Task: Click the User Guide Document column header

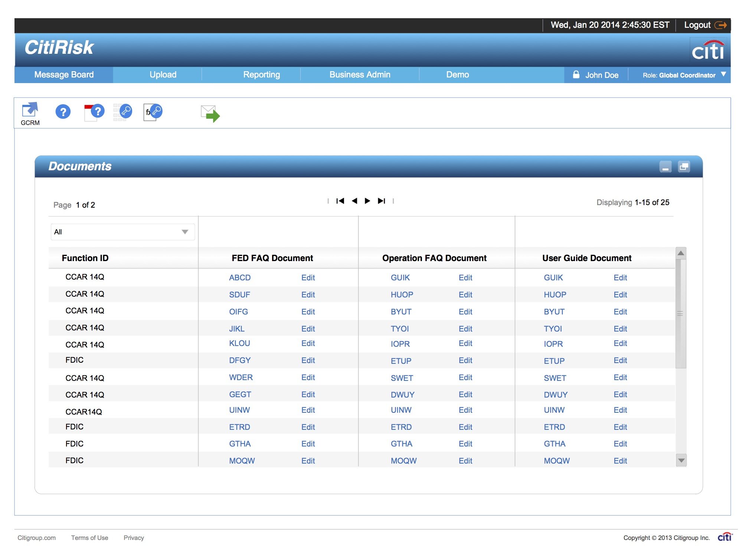Action: (587, 258)
